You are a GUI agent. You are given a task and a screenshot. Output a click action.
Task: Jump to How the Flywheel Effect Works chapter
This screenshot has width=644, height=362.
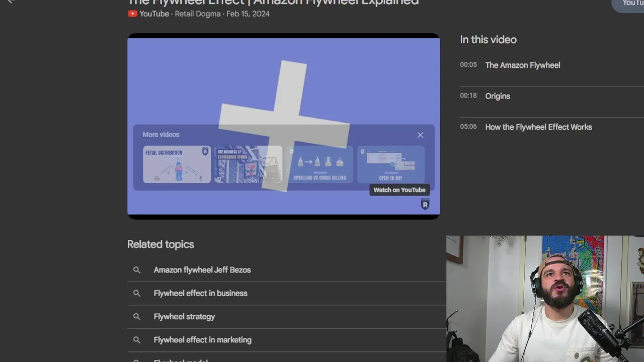(538, 127)
